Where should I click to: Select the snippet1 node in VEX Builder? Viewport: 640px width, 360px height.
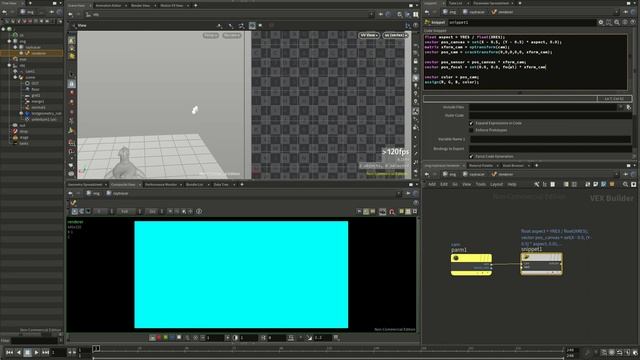(x=541, y=264)
